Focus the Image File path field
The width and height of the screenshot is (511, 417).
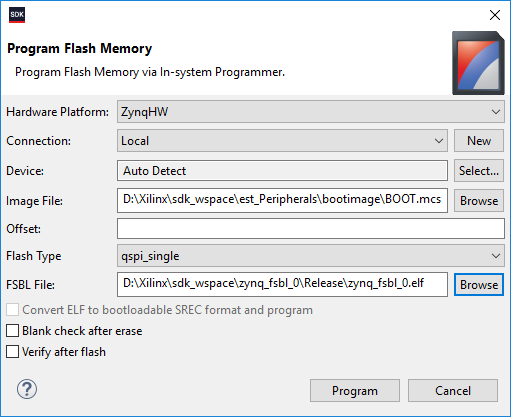(x=282, y=200)
